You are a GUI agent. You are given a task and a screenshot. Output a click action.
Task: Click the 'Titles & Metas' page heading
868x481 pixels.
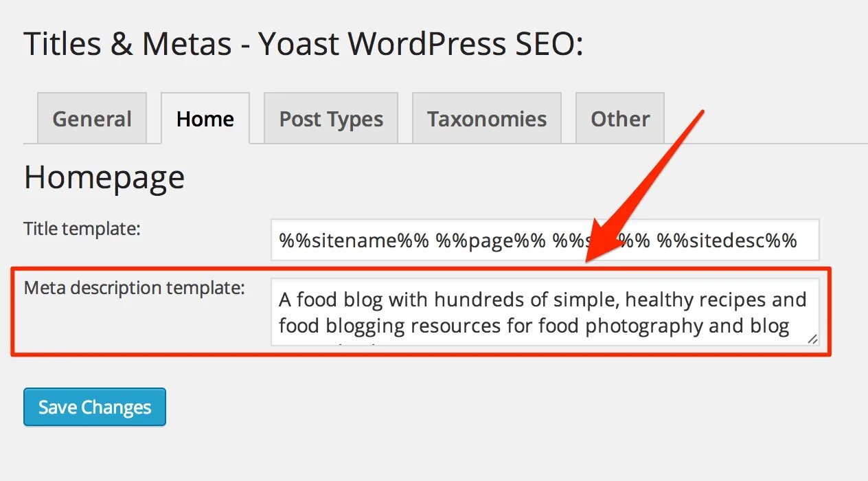(x=128, y=45)
